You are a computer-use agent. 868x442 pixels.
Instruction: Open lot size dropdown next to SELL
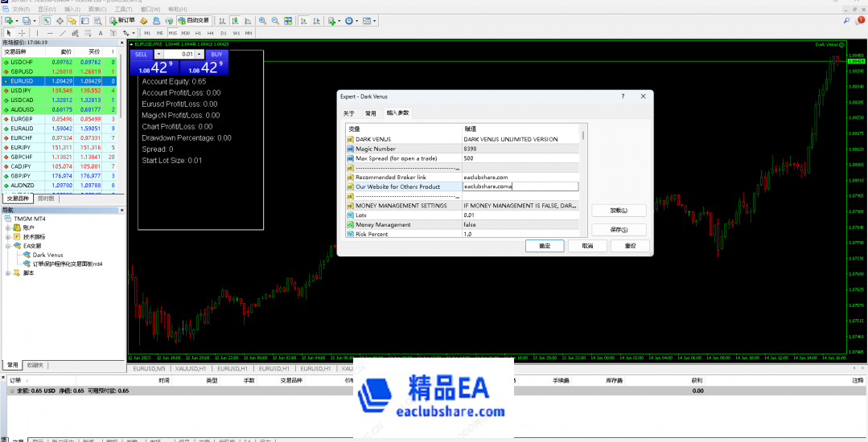tap(158, 54)
